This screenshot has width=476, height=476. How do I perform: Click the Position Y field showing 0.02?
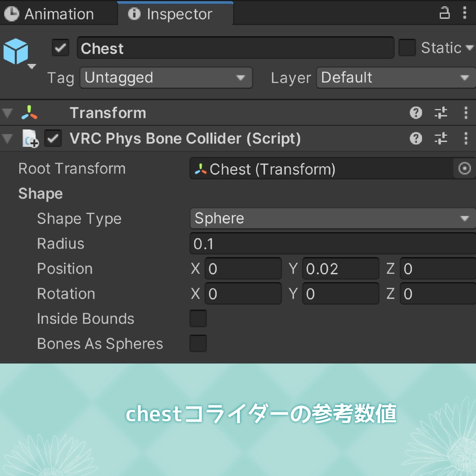click(x=341, y=269)
